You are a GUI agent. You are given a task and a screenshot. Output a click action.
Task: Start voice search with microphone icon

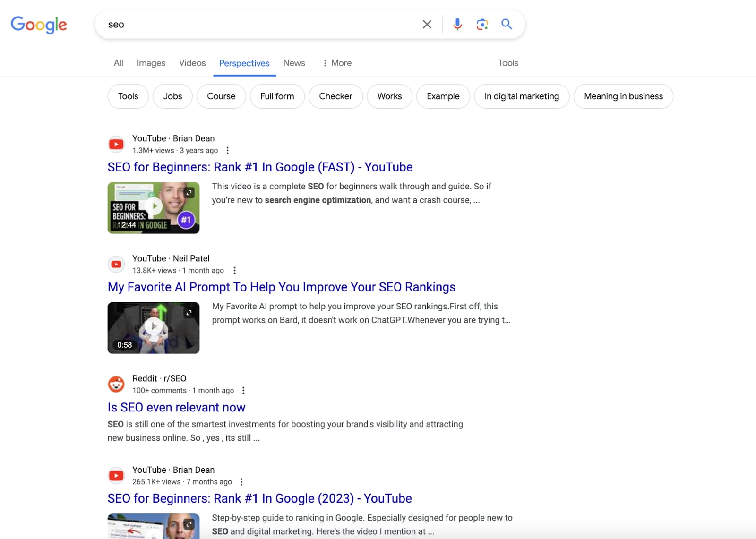tap(457, 24)
